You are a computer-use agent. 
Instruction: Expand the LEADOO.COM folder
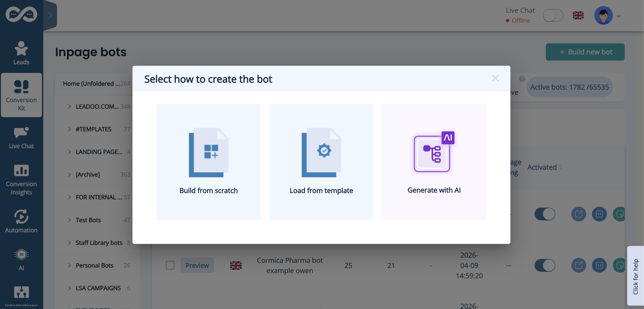(x=69, y=106)
